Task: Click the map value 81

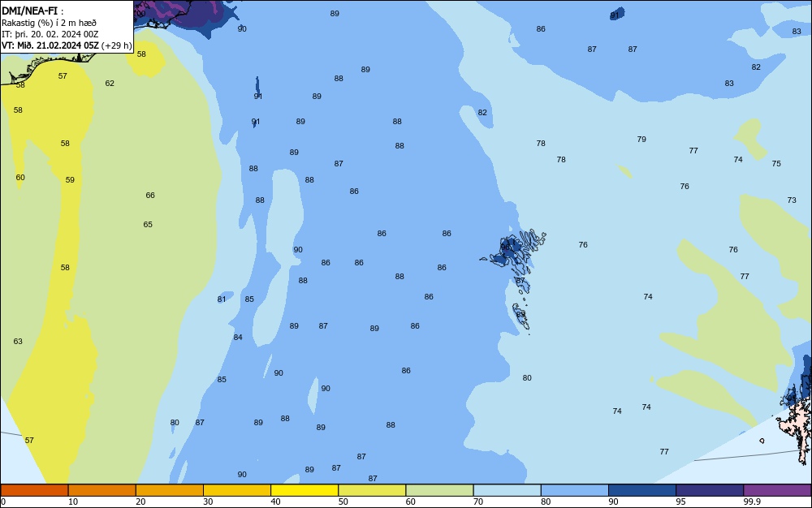Action: [x=222, y=299]
